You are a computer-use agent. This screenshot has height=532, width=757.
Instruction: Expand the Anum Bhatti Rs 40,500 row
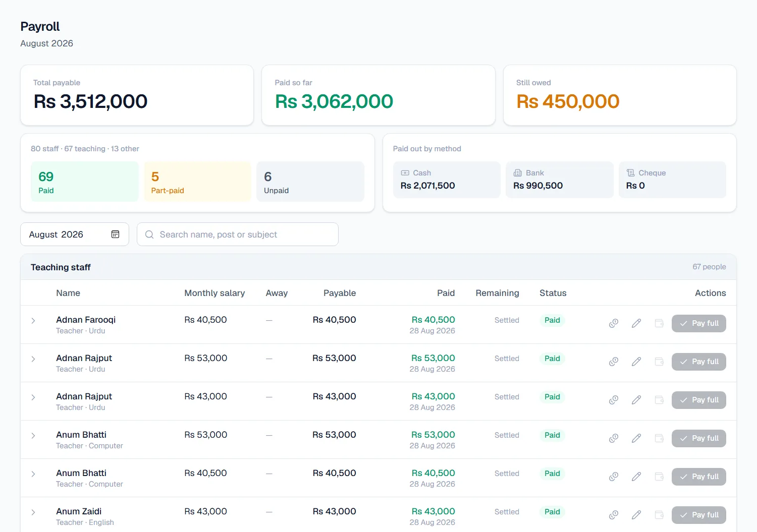(33, 474)
